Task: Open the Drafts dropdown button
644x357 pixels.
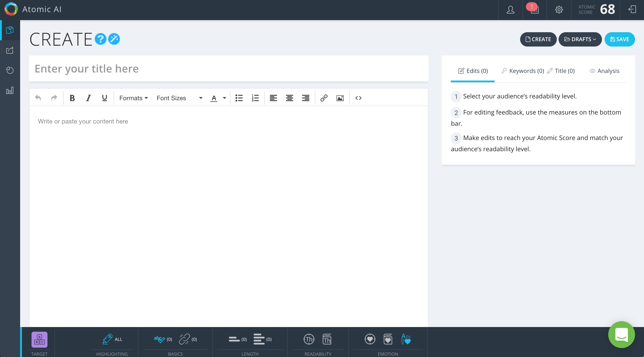Action: (580, 39)
